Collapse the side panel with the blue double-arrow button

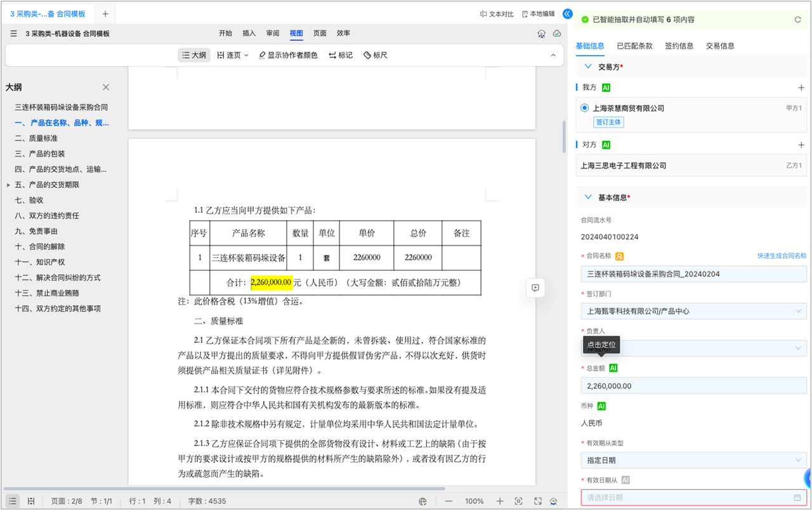point(568,13)
